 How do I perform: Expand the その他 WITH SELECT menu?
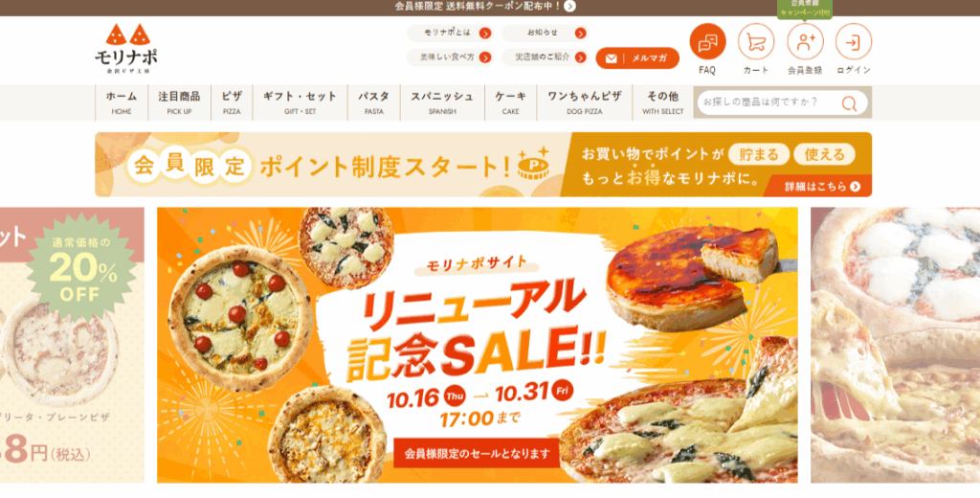click(662, 102)
